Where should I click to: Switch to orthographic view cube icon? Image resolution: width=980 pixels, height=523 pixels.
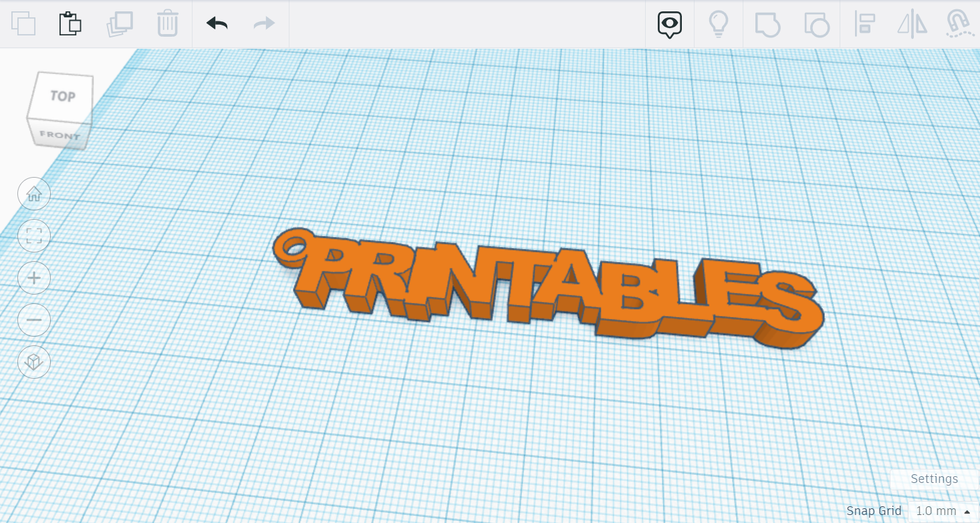tap(34, 362)
